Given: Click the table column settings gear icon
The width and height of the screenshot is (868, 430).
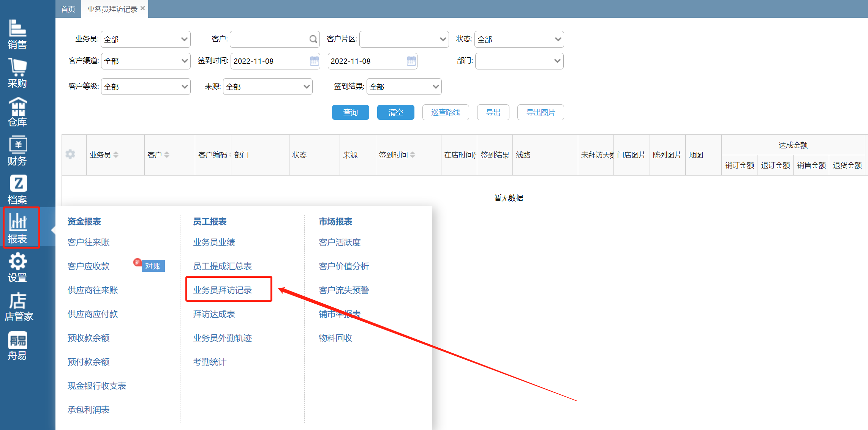Looking at the screenshot, I should pyautogui.click(x=70, y=154).
